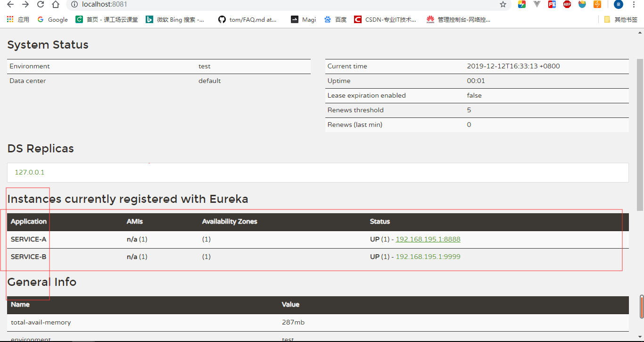Open the Magi bookmark
The image size is (644, 342).
click(304, 19)
